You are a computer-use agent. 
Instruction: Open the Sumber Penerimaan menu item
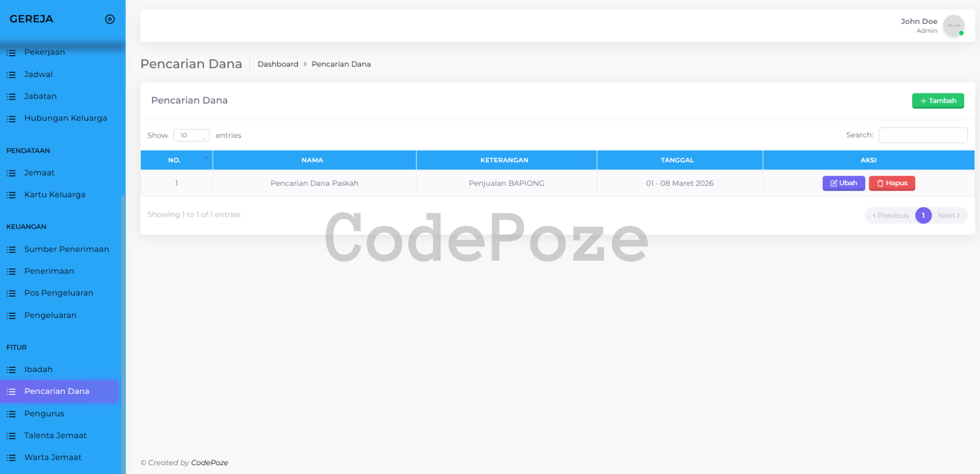click(66, 249)
